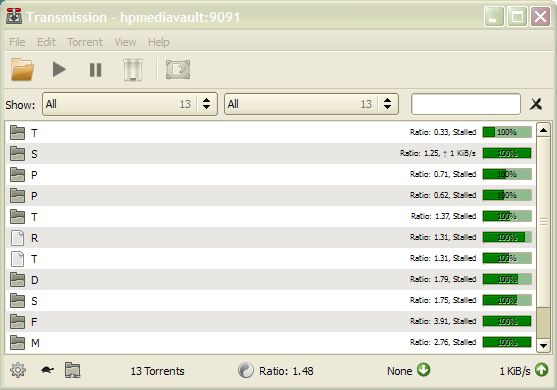Click folder icon of torrent M
This screenshot has width=557, height=390.
tap(17, 342)
